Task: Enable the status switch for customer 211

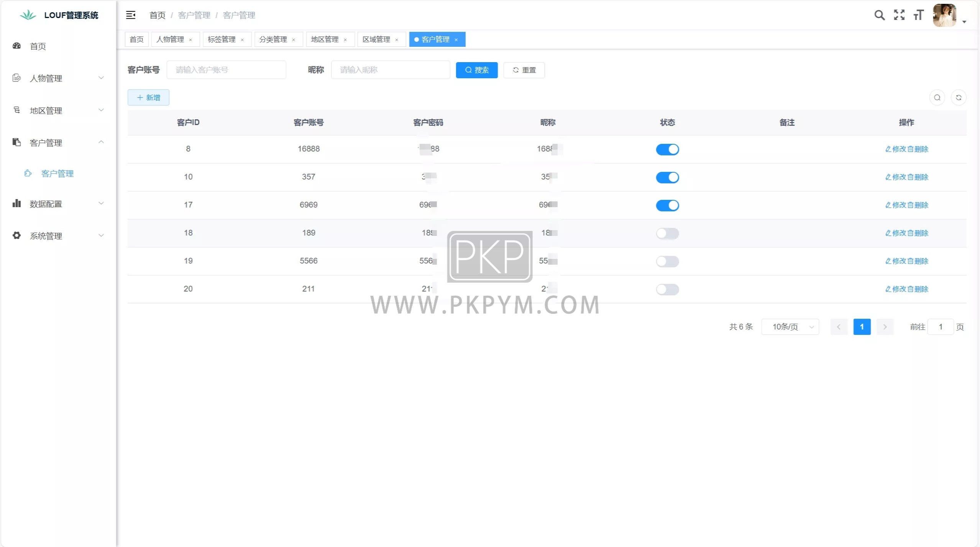Action: (x=667, y=289)
